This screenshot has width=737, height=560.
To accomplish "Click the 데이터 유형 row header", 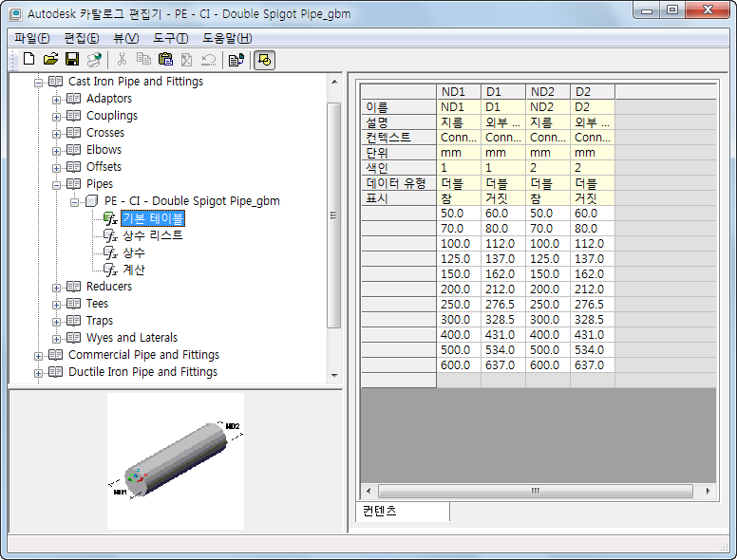I will point(399,183).
